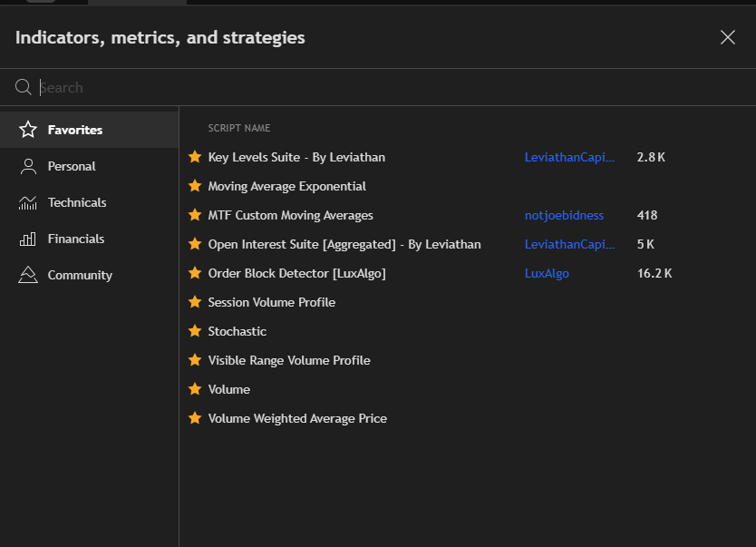This screenshot has width=756, height=547.
Task: Click the Favorites star outline icon
Action: pos(28,130)
